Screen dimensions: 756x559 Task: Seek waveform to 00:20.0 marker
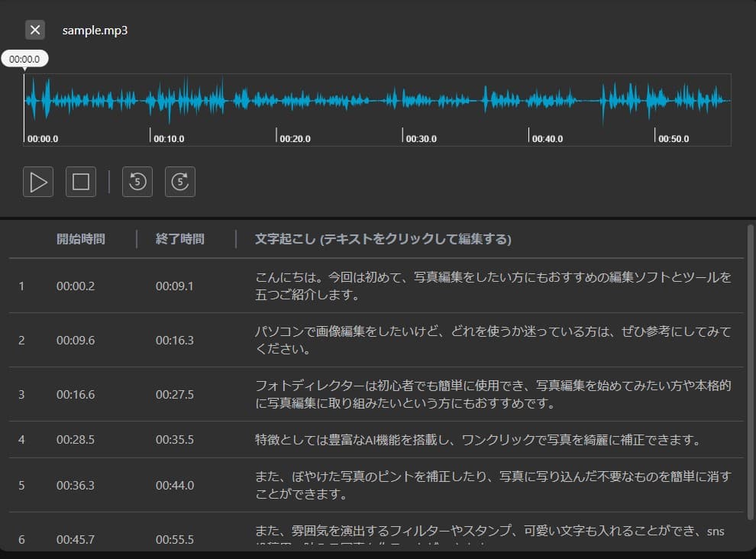point(295,138)
